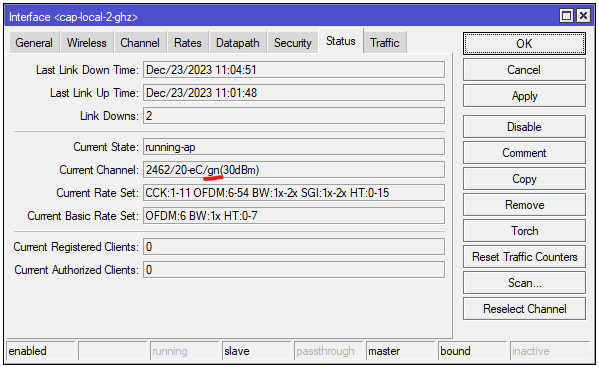Add a Comment to the interface
599x367 pixels.
[x=524, y=153]
